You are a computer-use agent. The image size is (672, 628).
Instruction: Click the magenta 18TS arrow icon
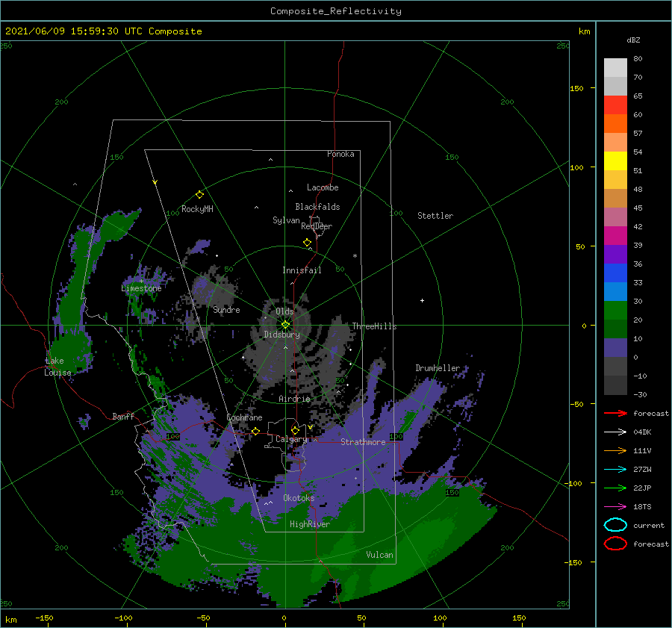pyautogui.click(x=615, y=507)
